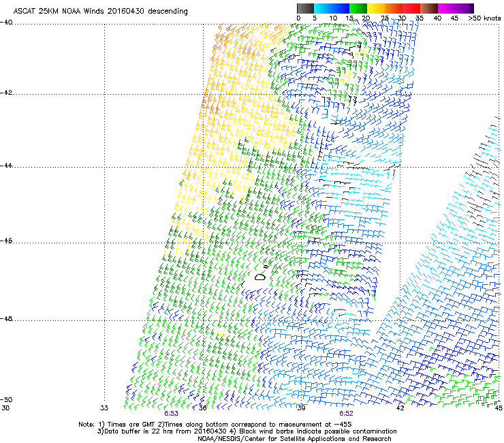Click the green 15-20 knots color swatch
504x443 pixels.
[x=358, y=8]
